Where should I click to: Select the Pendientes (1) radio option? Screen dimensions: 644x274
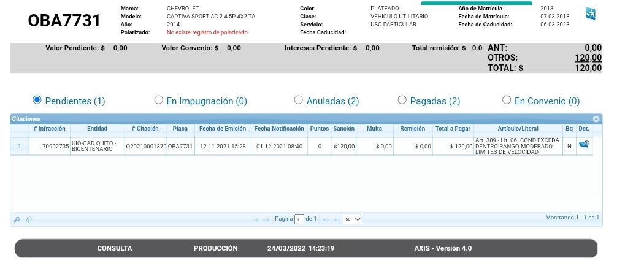37,100
